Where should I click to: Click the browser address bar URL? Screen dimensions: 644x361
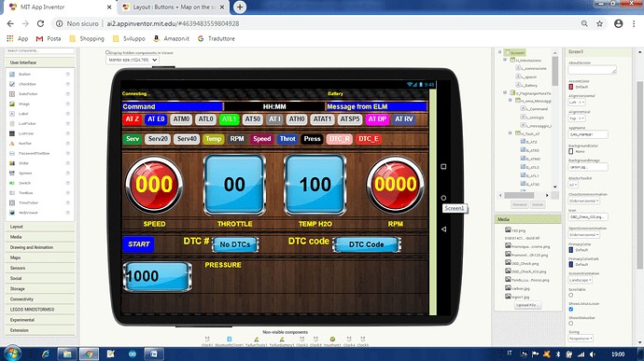(173, 24)
